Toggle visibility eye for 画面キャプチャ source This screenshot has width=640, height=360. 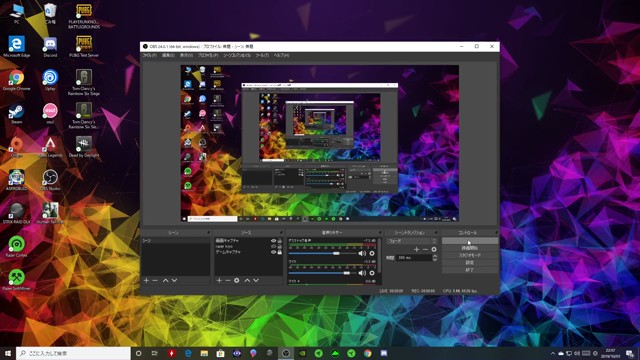(273, 241)
